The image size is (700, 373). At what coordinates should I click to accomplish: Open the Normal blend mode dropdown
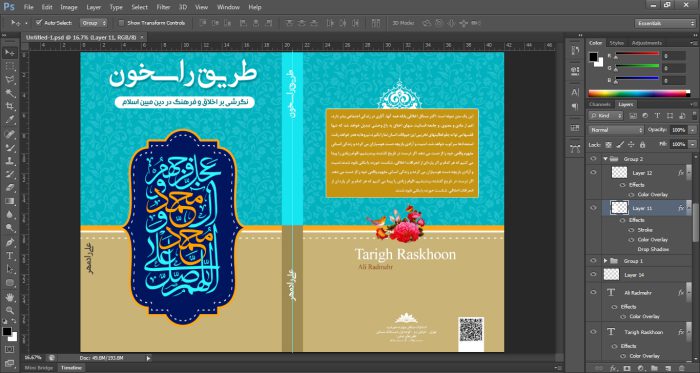pyautogui.click(x=616, y=130)
